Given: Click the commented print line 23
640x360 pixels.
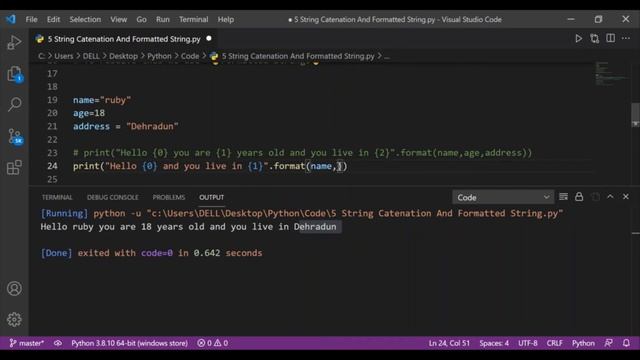Looking at the screenshot, I should click(302, 153).
